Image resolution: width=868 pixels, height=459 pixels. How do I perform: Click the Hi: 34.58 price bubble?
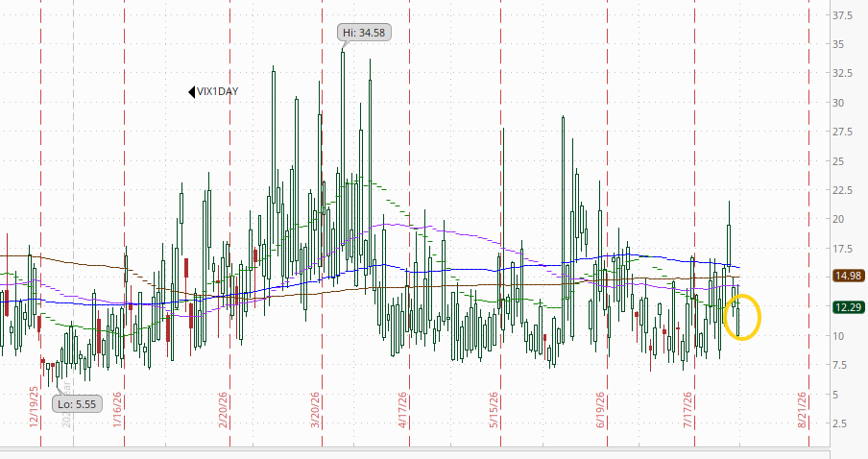point(364,33)
